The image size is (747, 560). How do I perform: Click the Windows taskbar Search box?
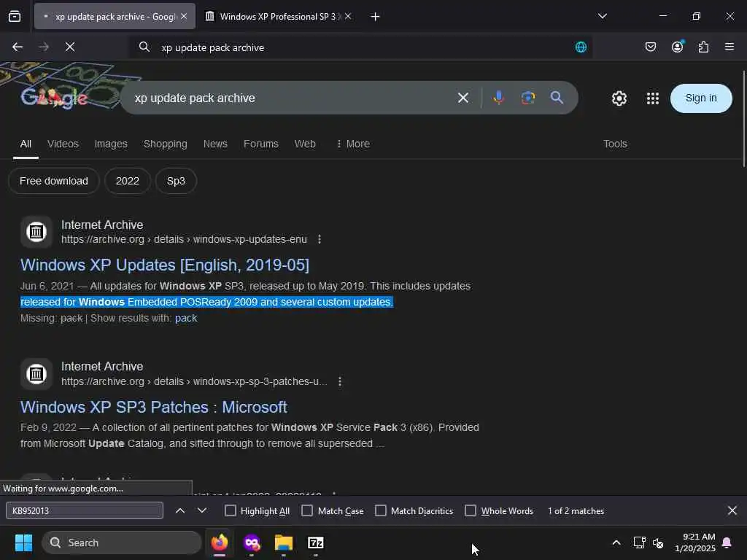coord(122,542)
